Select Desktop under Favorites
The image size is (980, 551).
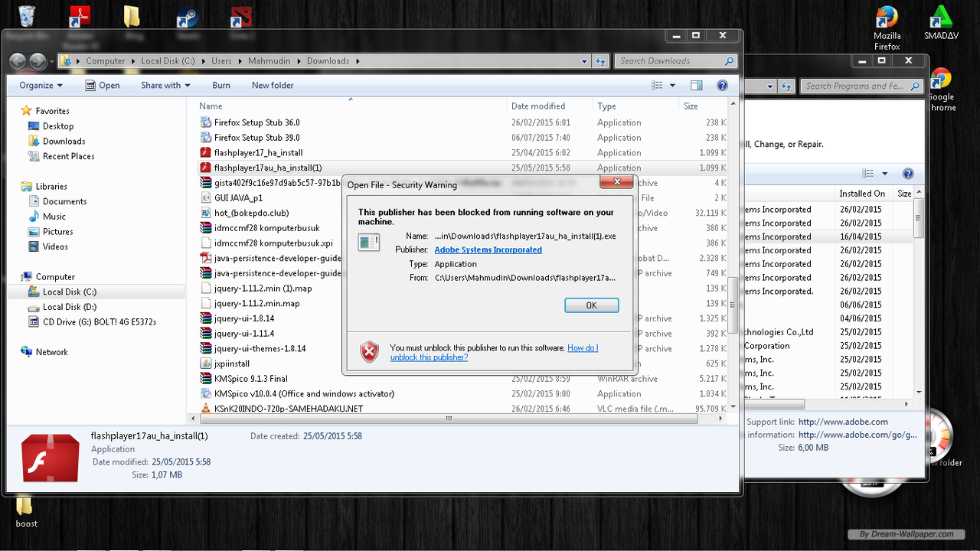pyautogui.click(x=58, y=126)
